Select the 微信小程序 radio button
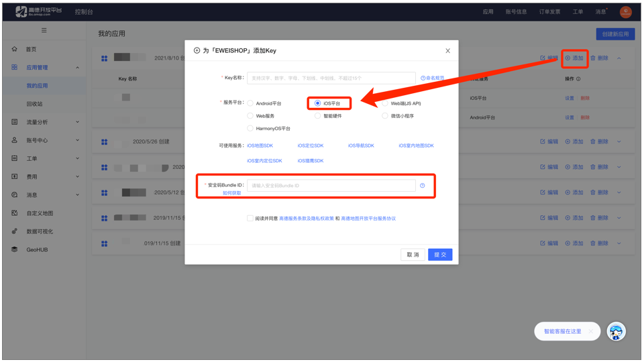 point(385,116)
